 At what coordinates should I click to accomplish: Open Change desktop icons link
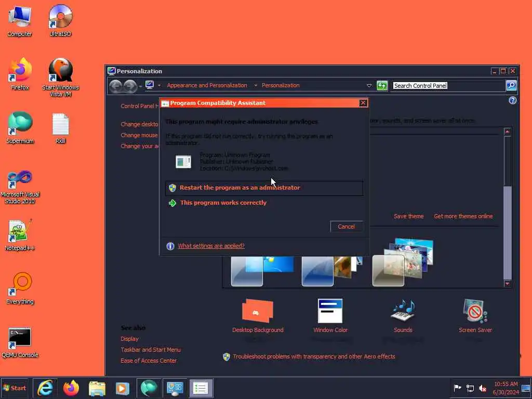point(139,125)
